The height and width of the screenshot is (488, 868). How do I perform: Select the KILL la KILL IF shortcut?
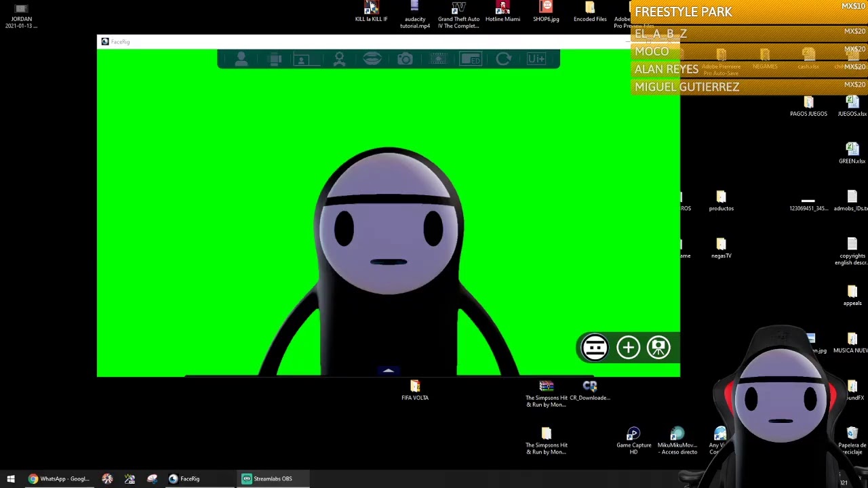[x=371, y=12]
